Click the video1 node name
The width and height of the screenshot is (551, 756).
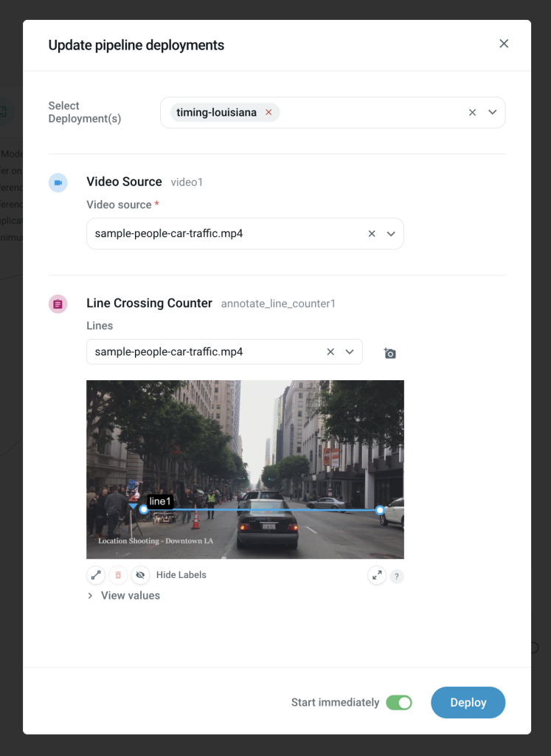point(187,182)
